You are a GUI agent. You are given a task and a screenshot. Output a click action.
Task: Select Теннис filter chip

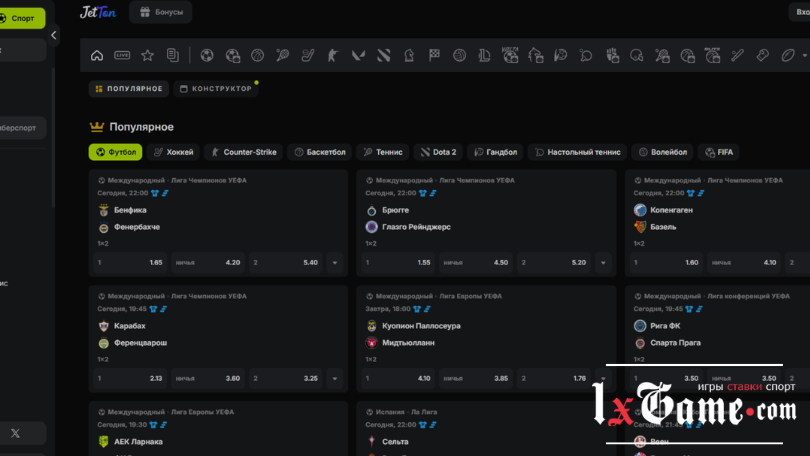[383, 152]
